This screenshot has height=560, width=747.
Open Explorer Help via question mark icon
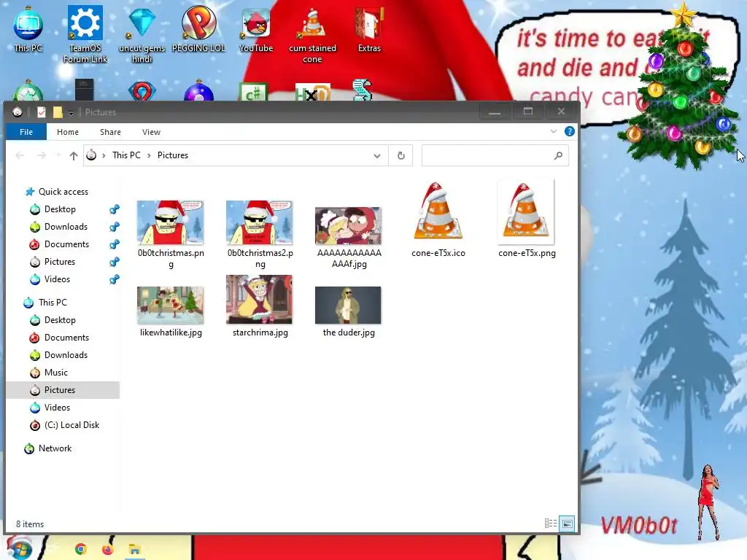[x=569, y=131]
